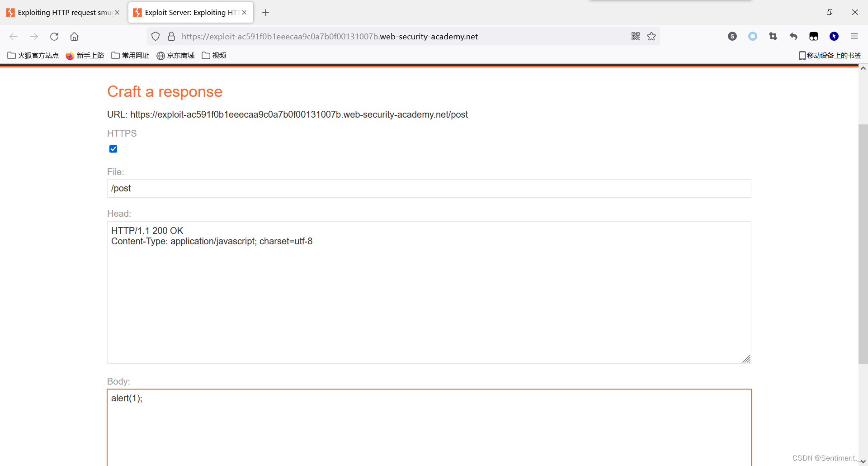Screen dimensions: 868x466
Task: Close the Exploit Server tab
Action: pos(244,13)
